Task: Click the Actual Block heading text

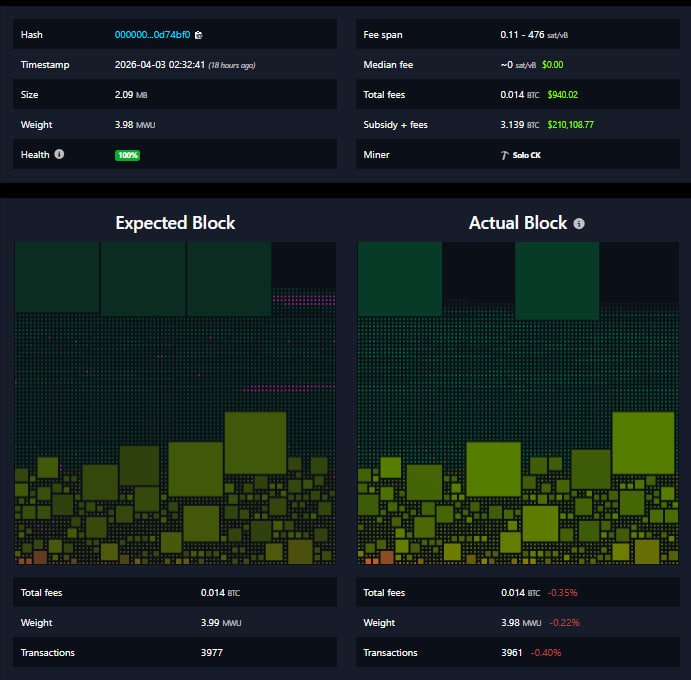Action: (x=517, y=222)
